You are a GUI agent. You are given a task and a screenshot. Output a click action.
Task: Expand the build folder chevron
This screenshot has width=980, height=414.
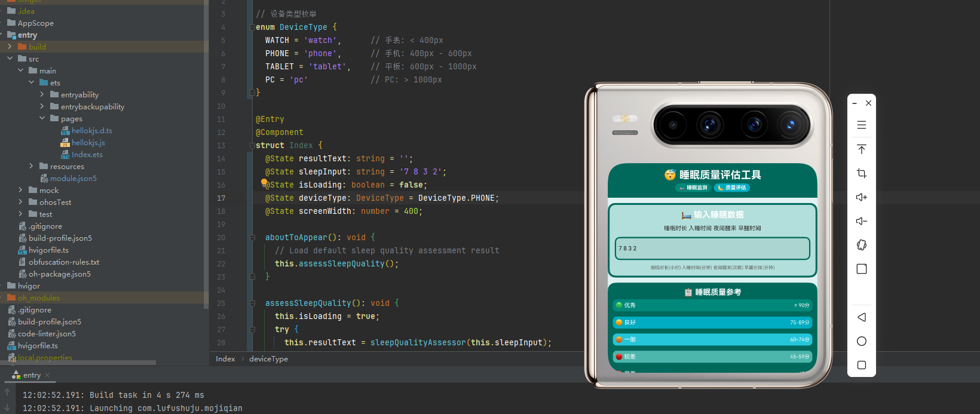(x=10, y=47)
